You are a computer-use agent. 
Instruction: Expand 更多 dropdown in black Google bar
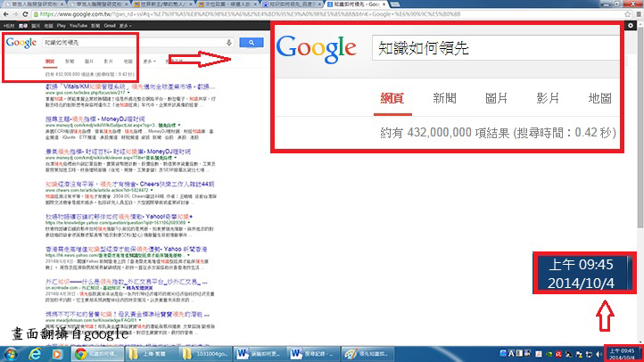125,26
